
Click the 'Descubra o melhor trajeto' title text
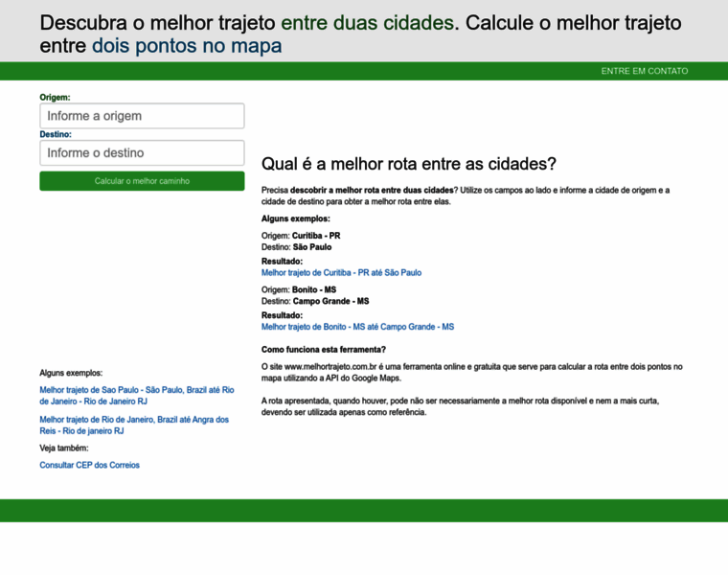click(x=158, y=22)
